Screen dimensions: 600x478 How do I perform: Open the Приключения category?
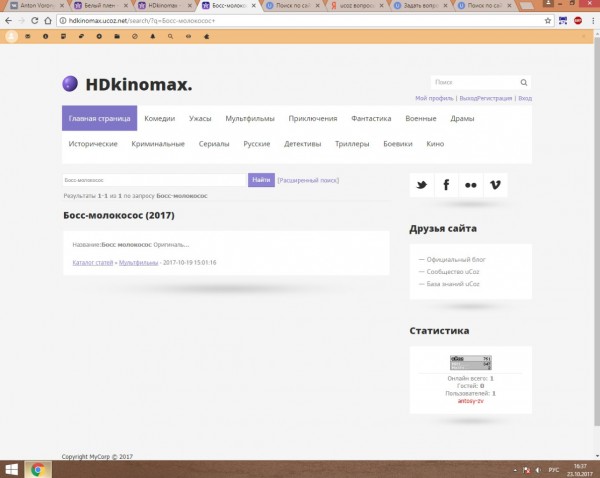[313, 119]
